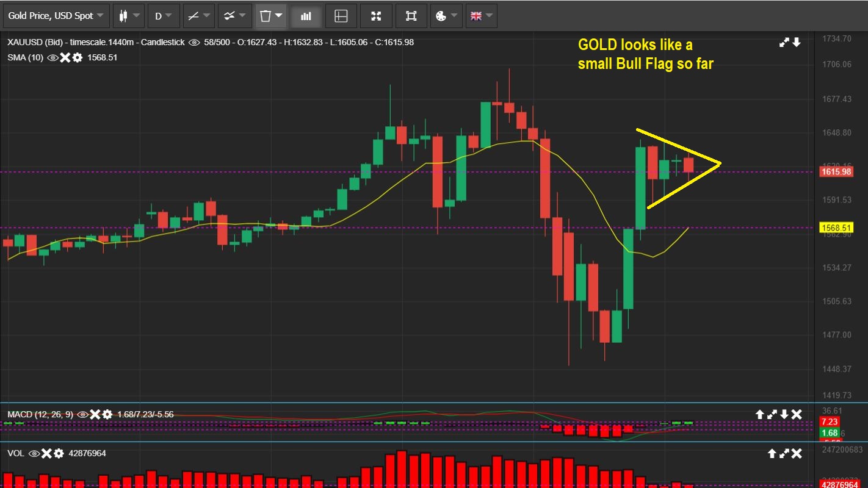Viewport: 868px width, 488px height.
Task: Click the XAUUSD (Bid) candlestick legend text
Action: click(95, 42)
